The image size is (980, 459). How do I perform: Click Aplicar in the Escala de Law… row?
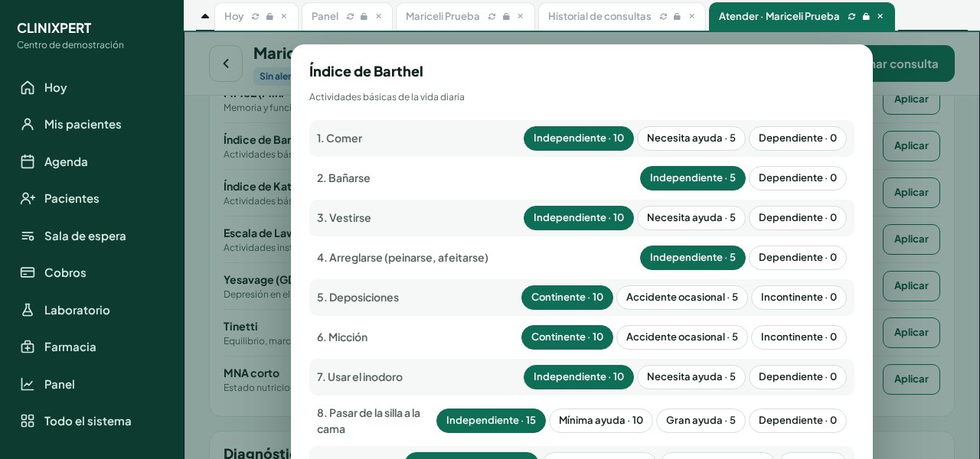(x=911, y=239)
